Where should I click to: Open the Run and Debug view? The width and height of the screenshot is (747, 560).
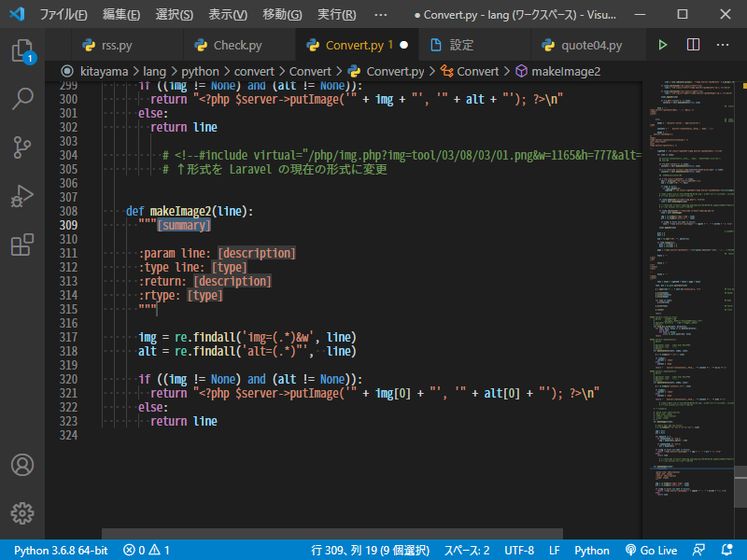pos(22,197)
